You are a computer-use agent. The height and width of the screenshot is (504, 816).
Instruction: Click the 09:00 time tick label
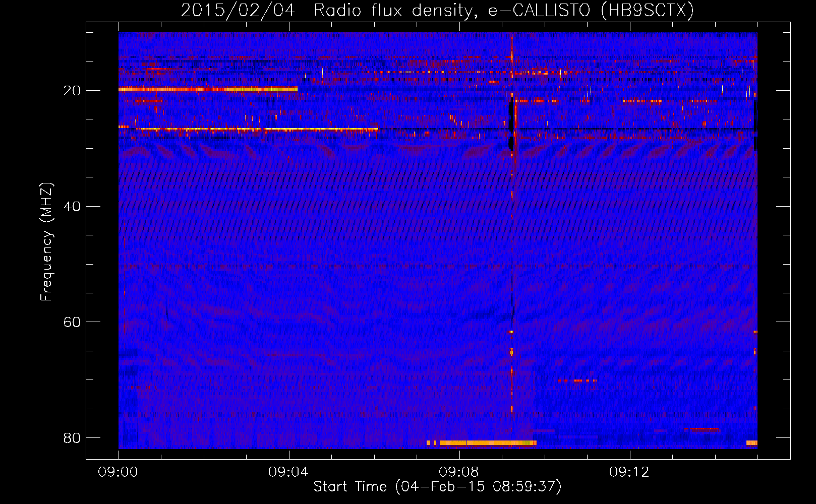coord(118,472)
